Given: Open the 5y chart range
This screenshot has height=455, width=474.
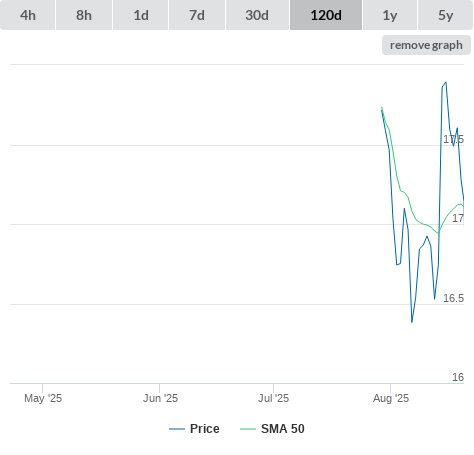Looking at the screenshot, I should (x=445, y=15).
